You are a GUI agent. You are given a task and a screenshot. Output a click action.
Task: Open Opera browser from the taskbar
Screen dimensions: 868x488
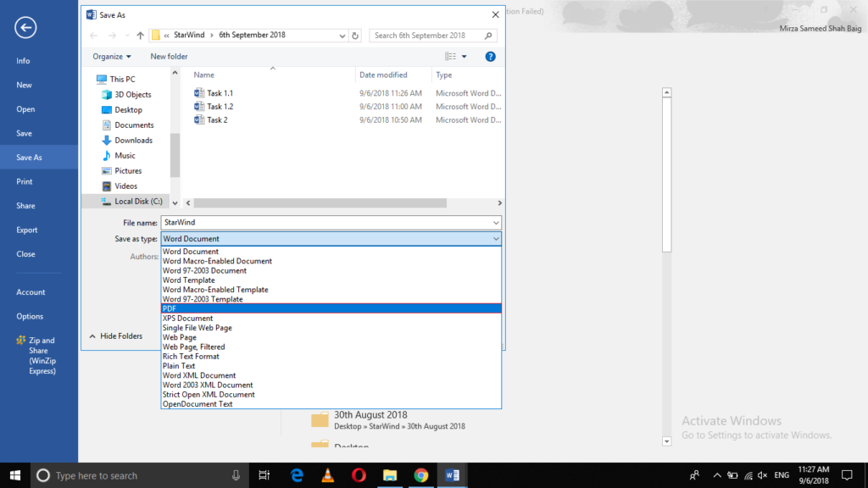(359, 475)
